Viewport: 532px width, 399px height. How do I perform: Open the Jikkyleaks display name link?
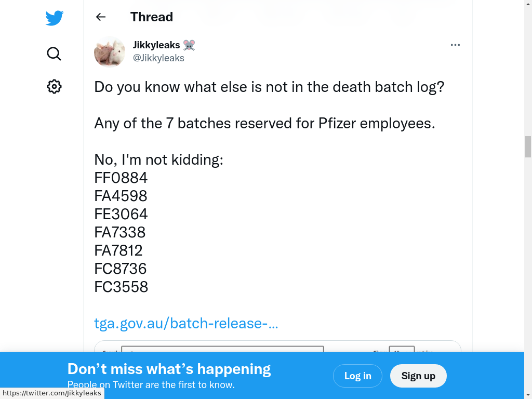(x=156, y=45)
